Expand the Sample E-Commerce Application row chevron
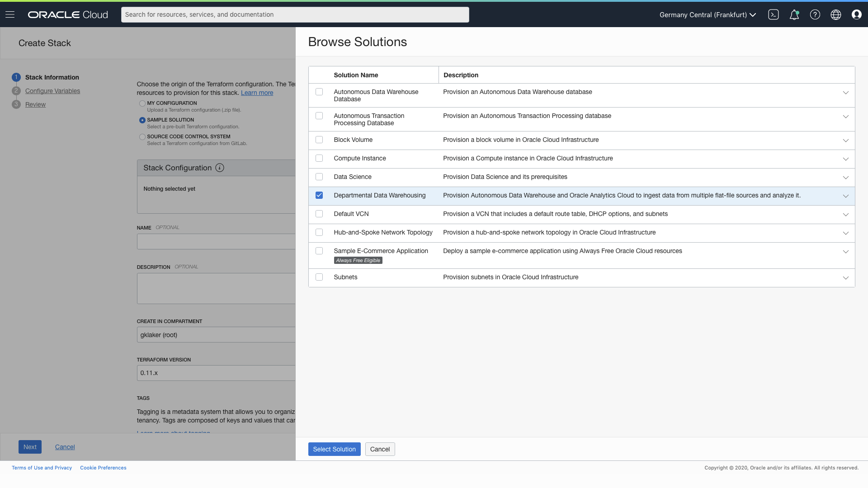Image resolution: width=868 pixels, height=488 pixels. pos(845,252)
